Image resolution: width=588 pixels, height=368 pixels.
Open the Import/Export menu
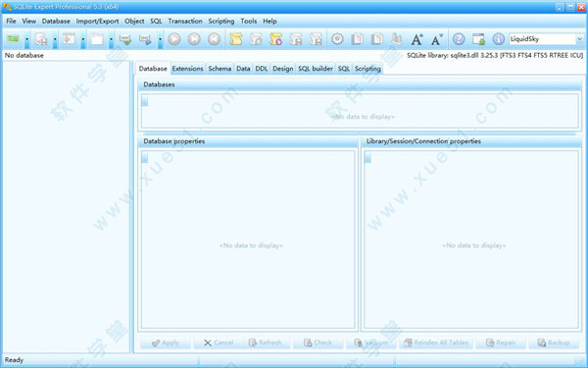pos(97,21)
